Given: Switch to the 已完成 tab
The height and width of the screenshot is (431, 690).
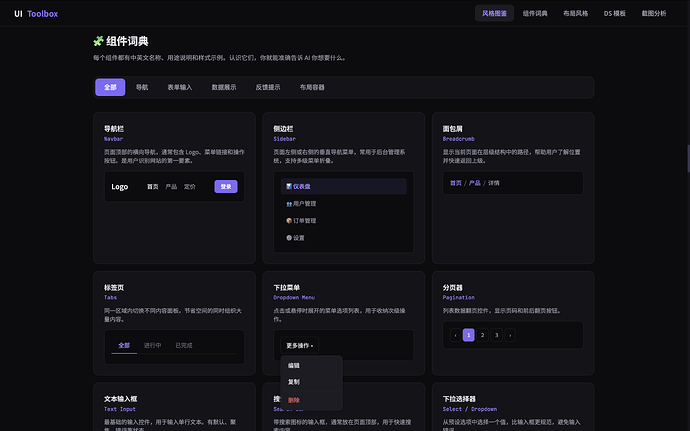Looking at the screenshot, I should [184, 345].
